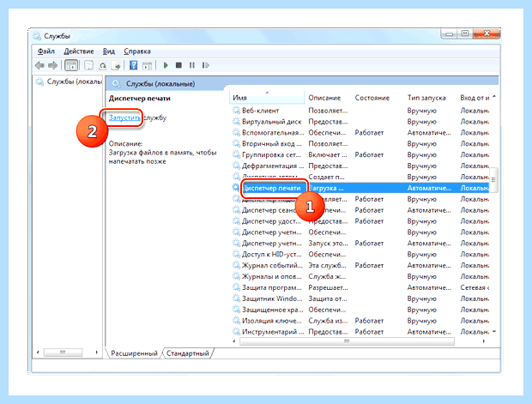
Task: Select the Виртуальный диск service
Action: (x=360, y=122)
